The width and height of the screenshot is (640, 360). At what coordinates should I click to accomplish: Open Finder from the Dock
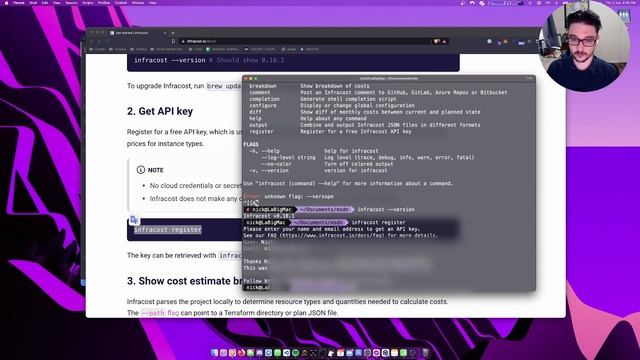click(x=215, y=353)
